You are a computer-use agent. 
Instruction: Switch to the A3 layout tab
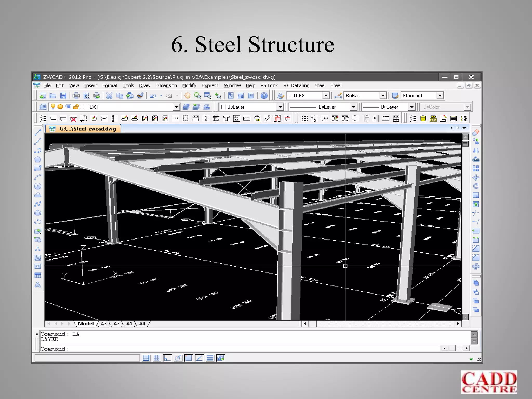pyautogui.click(x=103, y=324)
